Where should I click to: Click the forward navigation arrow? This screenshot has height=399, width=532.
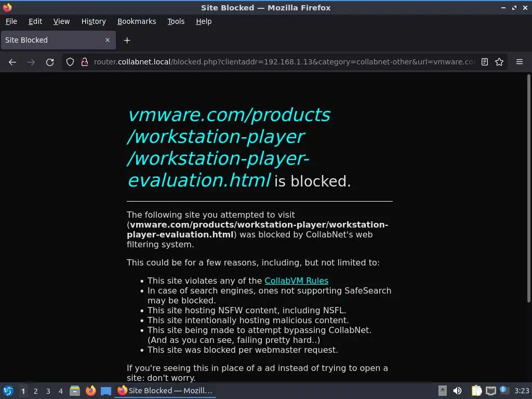(31, 62)
